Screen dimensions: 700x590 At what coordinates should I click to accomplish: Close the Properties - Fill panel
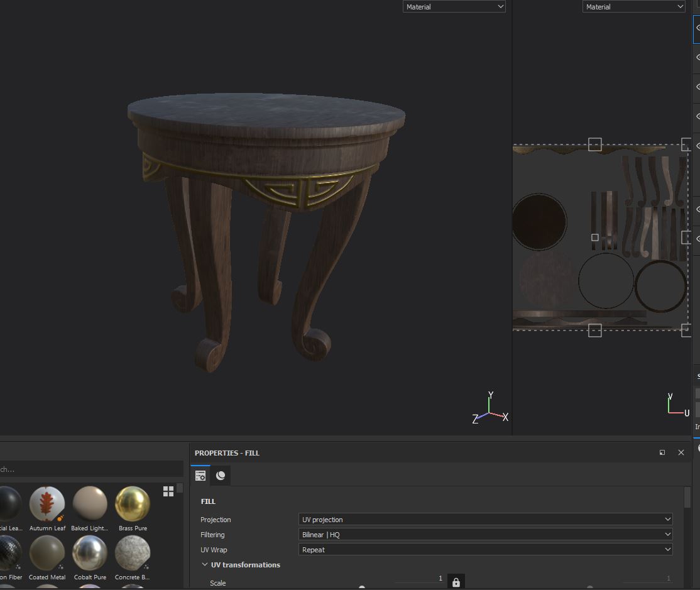(x=681, y=452)
